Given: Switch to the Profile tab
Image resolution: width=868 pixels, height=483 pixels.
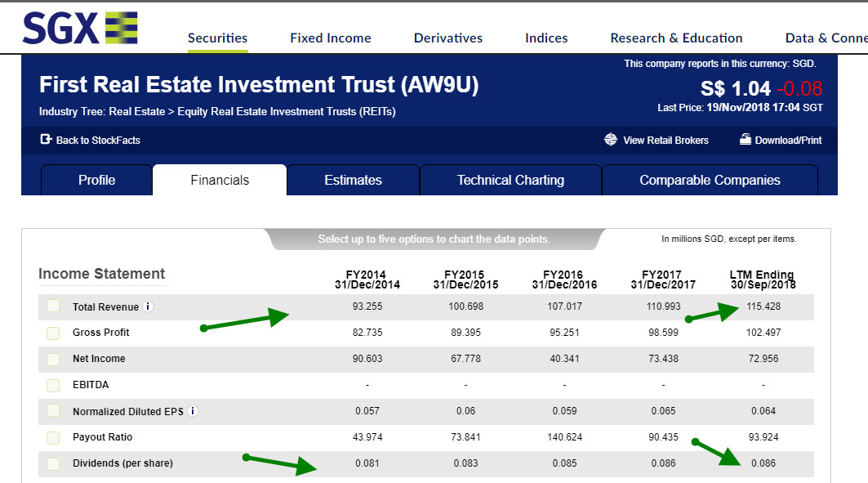Looking at the screenshot, I should pyautogui.click(x=97, y=180).
